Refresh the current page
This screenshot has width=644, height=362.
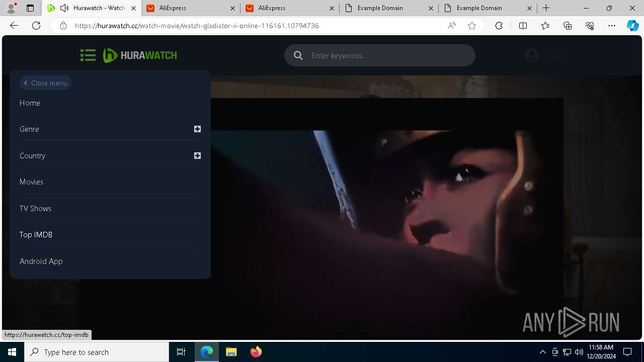pyautogui.click(x=36, y=26)
